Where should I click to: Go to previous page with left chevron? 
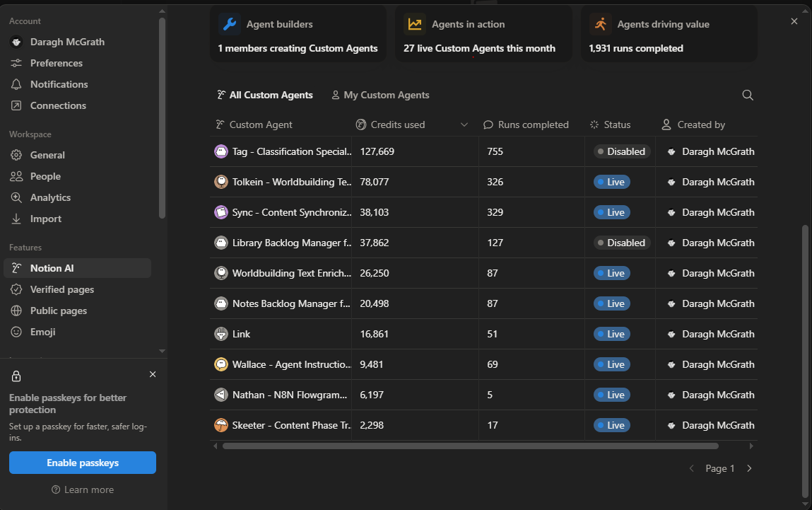691,468
